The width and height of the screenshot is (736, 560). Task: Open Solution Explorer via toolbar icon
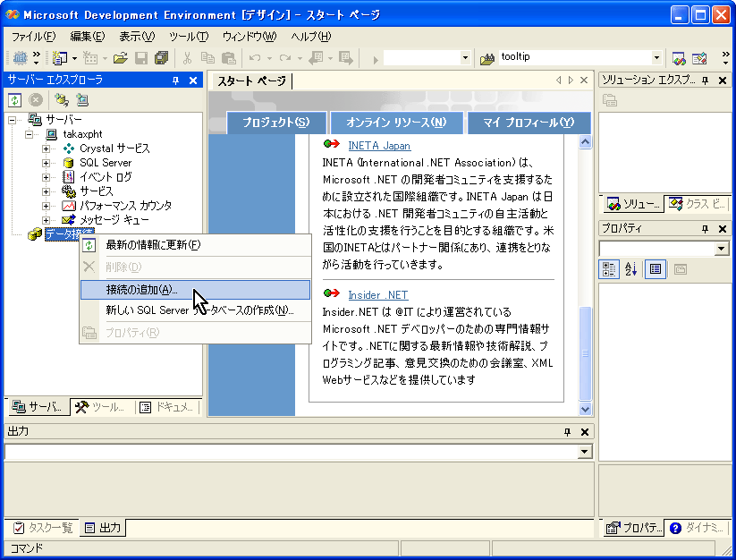(679, 57)
